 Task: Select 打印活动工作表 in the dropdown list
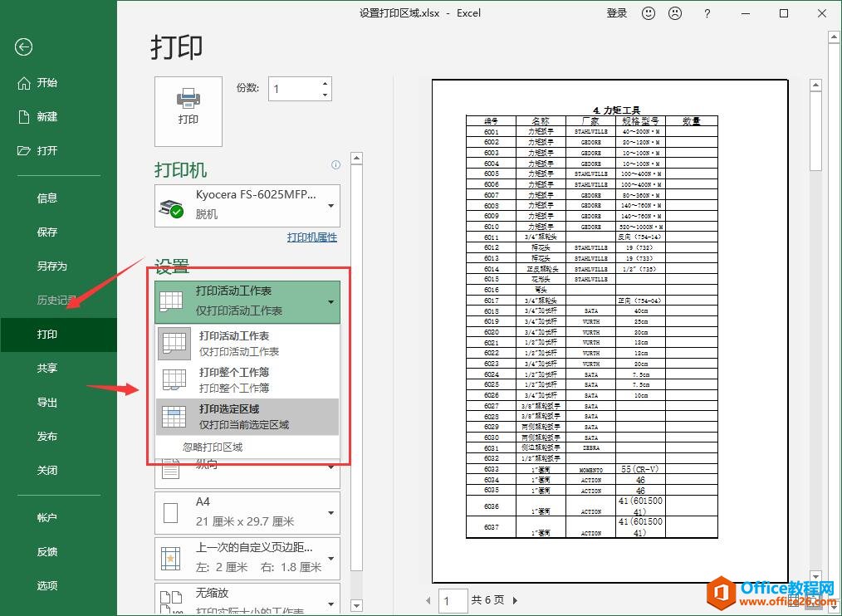(247, 343)
